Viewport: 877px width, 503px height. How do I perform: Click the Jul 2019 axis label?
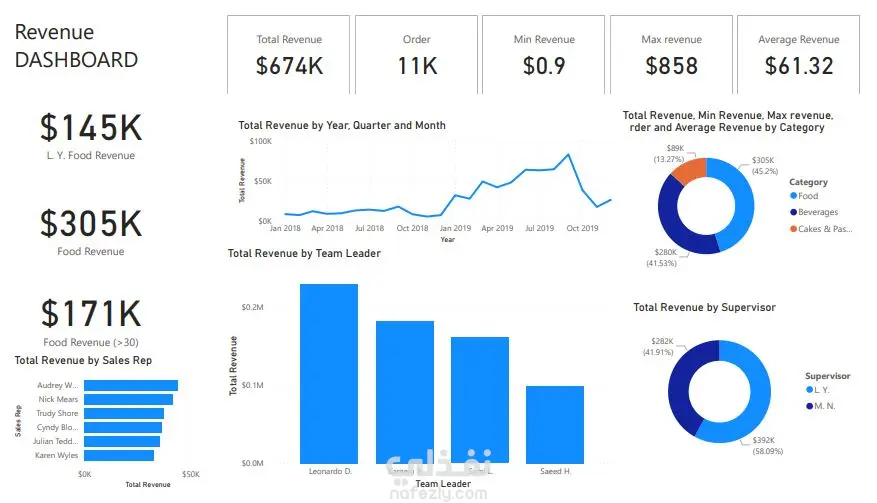pyautogui.click(x=540, y=228)
